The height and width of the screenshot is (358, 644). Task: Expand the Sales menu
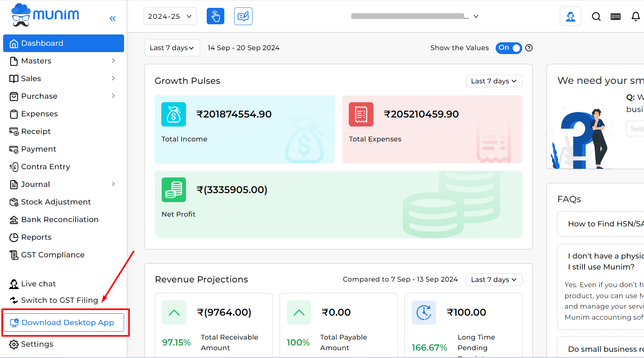[x=31, y=78]
